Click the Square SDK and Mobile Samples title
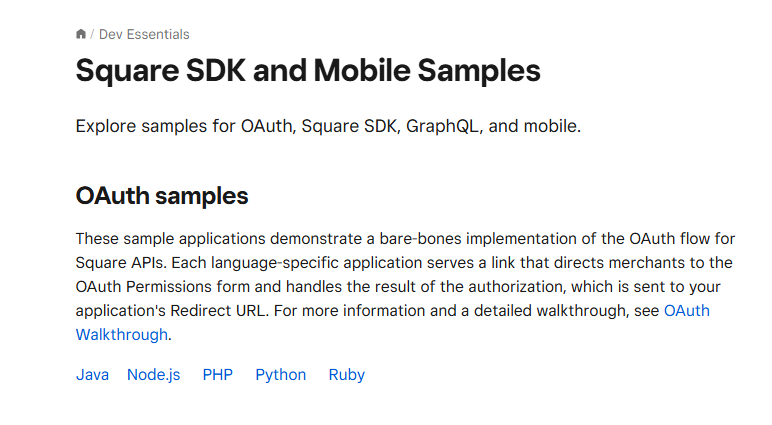This screenshot has width=772, height=425. (x=308, y=72)
